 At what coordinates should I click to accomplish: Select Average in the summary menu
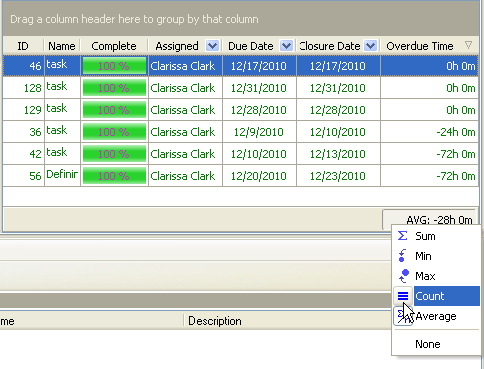click(436, 316)
